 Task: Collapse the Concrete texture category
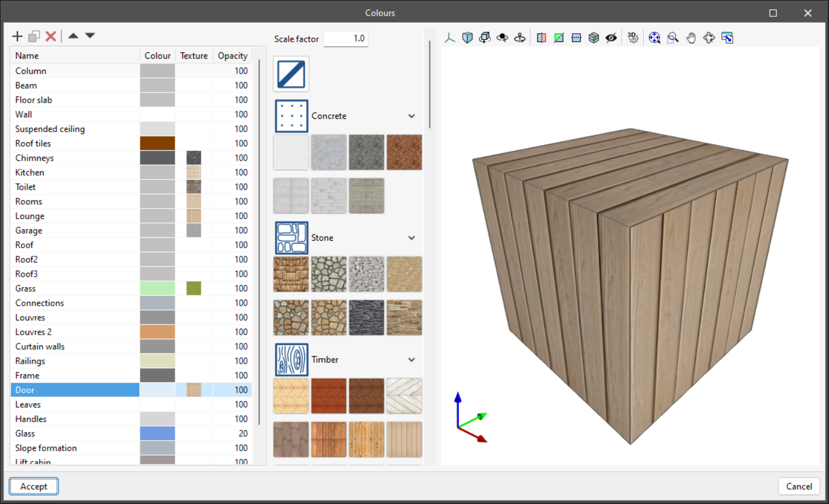pos(412,116)
